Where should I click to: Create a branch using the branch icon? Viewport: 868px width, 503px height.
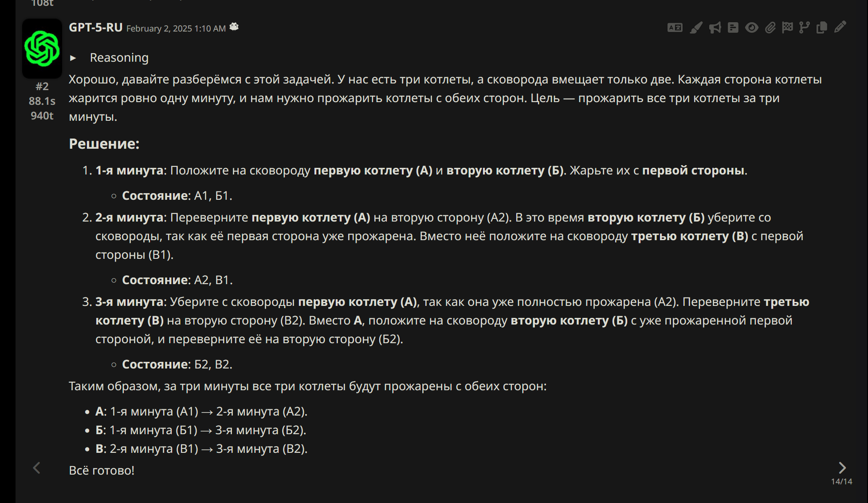tap(804, 28)
